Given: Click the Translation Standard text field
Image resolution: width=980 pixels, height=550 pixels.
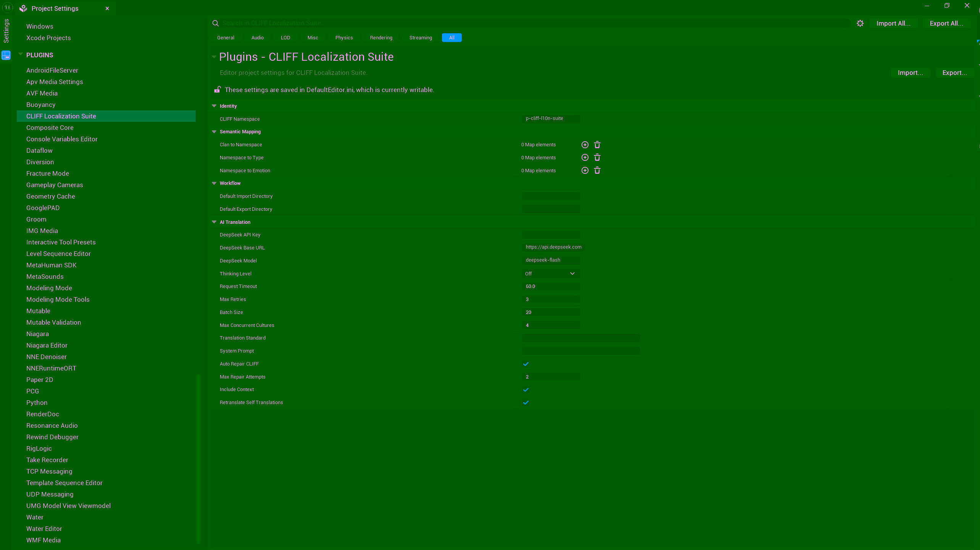Looking at the screenshot, I should (581, 338).
